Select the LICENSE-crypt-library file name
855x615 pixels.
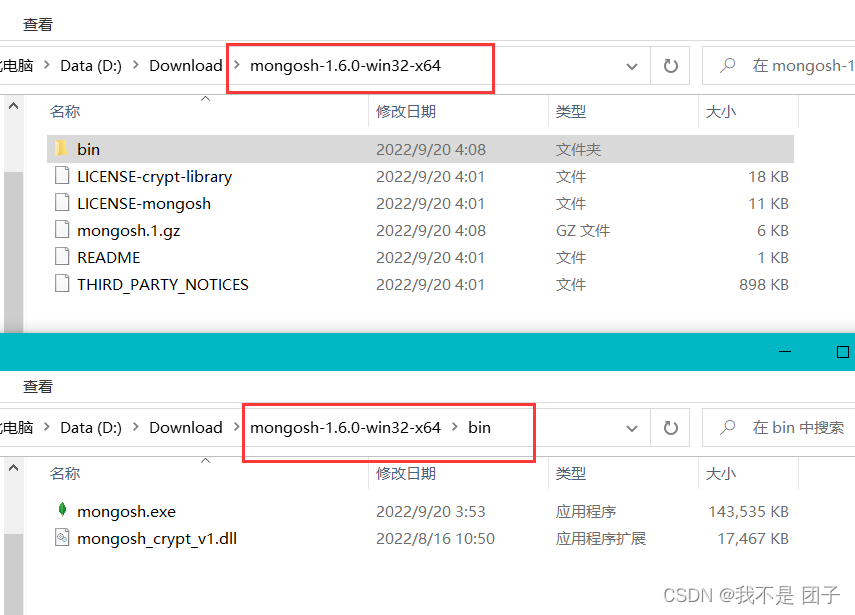tap(154, 177)
